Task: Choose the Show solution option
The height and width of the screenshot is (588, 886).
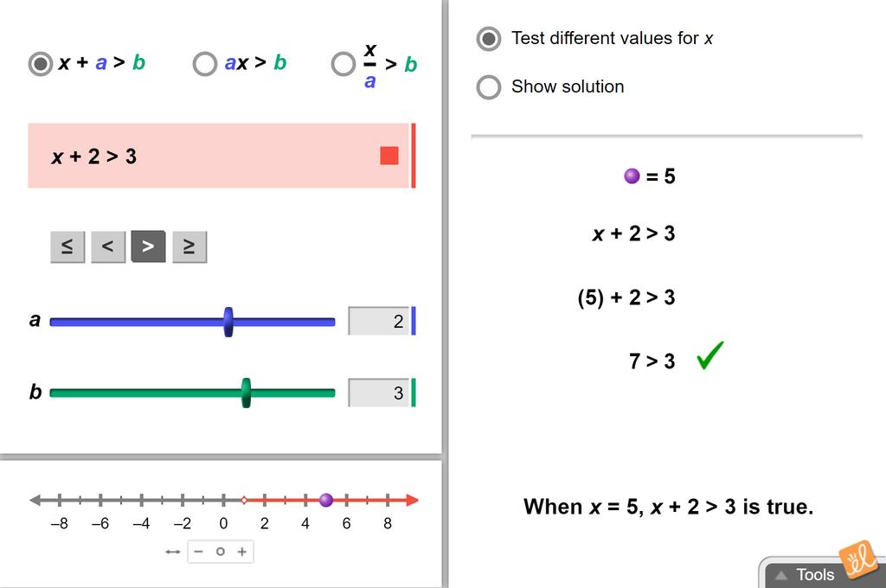Action: coord(489,87)
